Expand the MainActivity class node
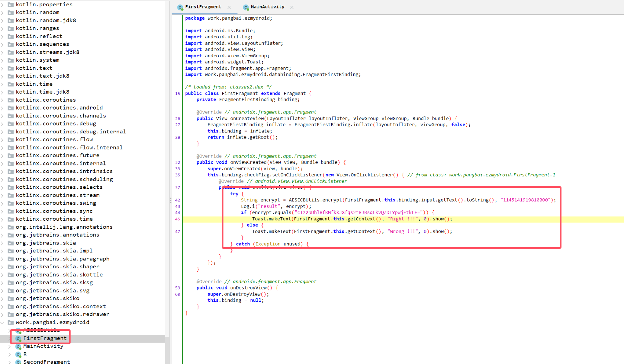624x364 pixels. 10,346
